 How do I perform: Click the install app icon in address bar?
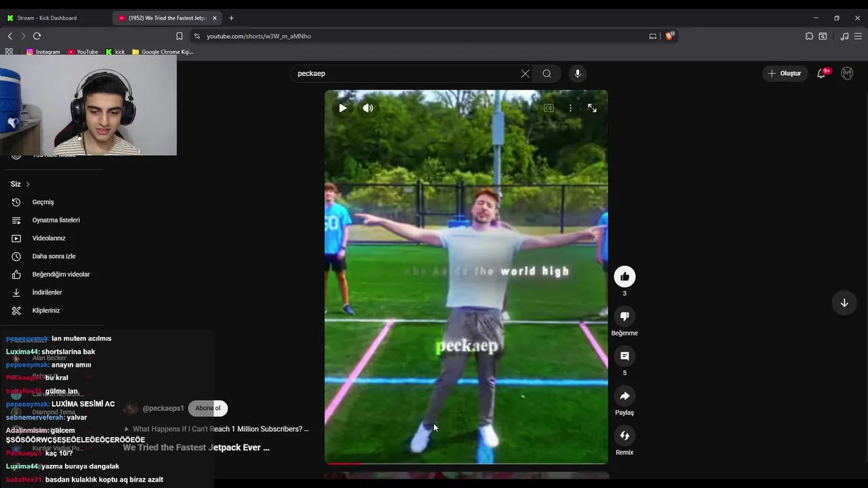coord(652,36)
